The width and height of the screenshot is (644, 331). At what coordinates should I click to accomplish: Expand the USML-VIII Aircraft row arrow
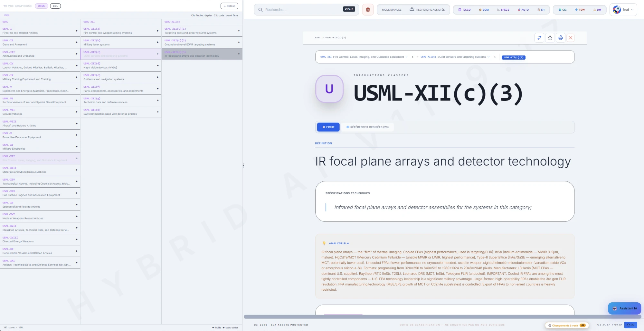click(77, 123)
